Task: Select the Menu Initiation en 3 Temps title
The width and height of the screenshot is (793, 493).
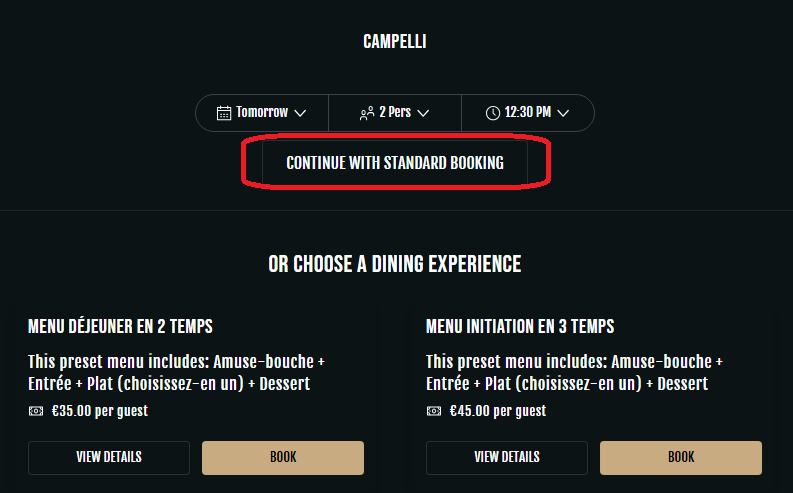Action: tap(520, 326)
